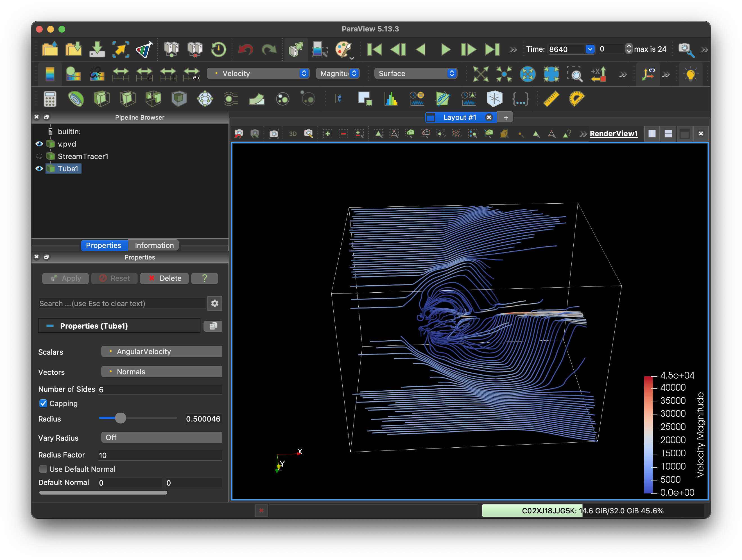Click Zoom to Box icon
Image resolution: width=742 pixels, height=560 pixels.
(x=575, y=74)
